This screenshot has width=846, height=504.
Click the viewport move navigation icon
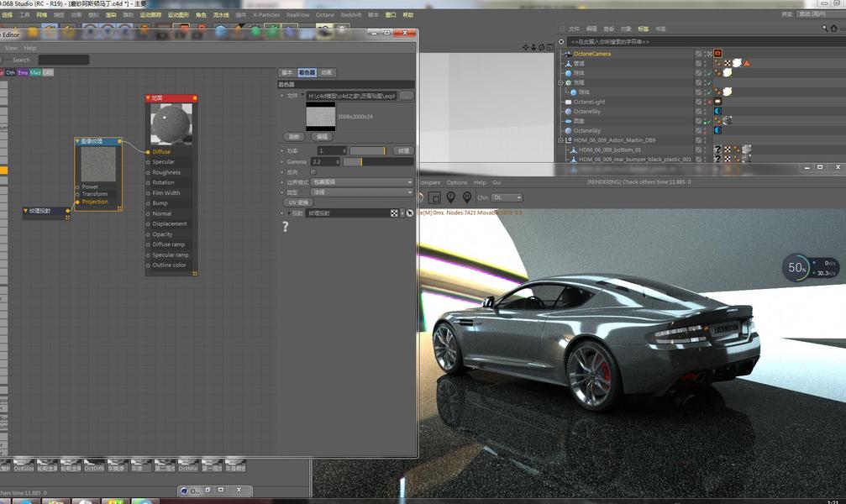[526, 48]
